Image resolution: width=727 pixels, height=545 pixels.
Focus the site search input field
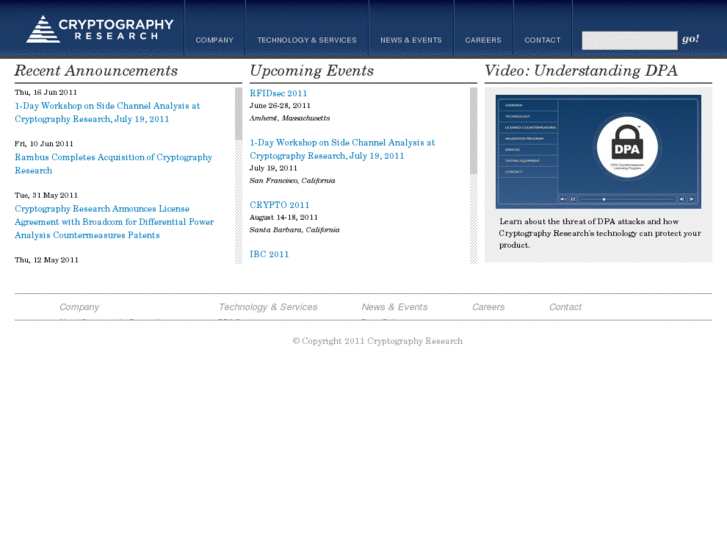coord(630,40)
